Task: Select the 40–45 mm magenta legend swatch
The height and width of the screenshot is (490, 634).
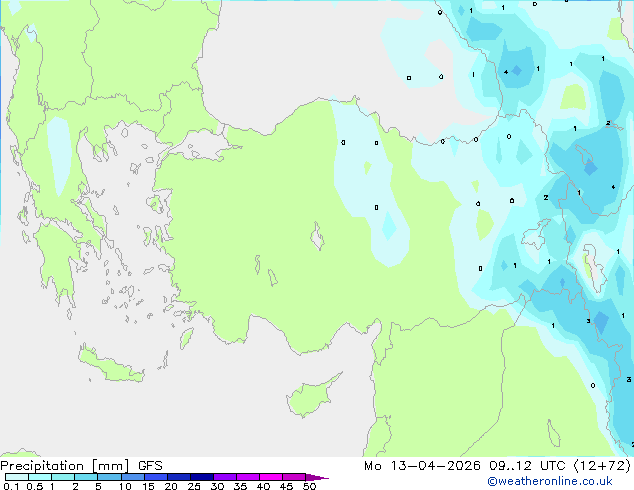Action: click(271, 477)
